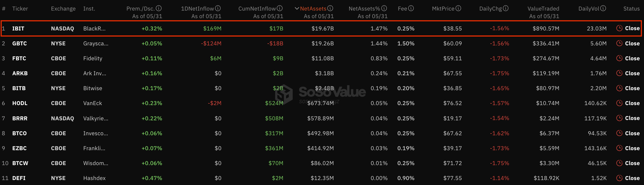Open the ARKB ticker link
Image resolution: width=644 pixels, height=185 pixels.
(20, 73)
